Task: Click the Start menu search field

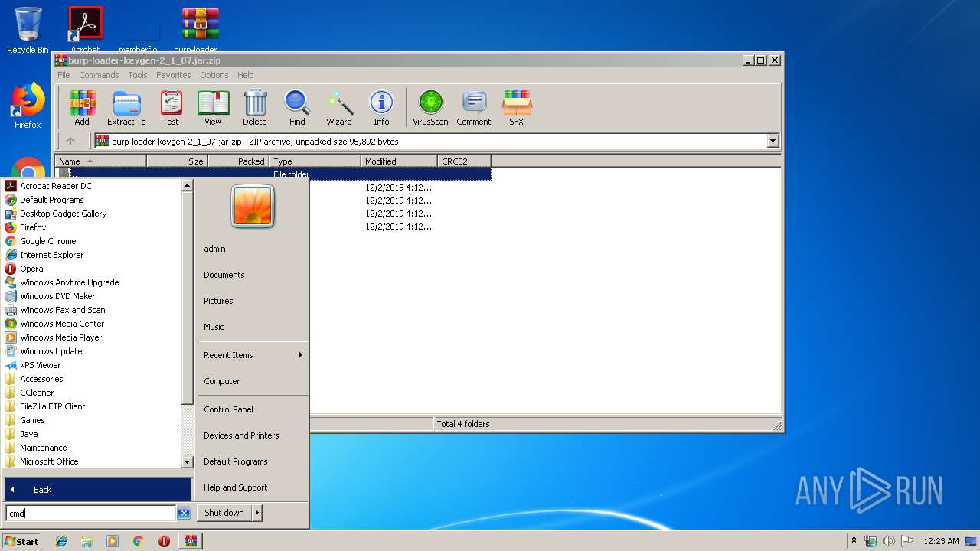Action: point(91,514)
